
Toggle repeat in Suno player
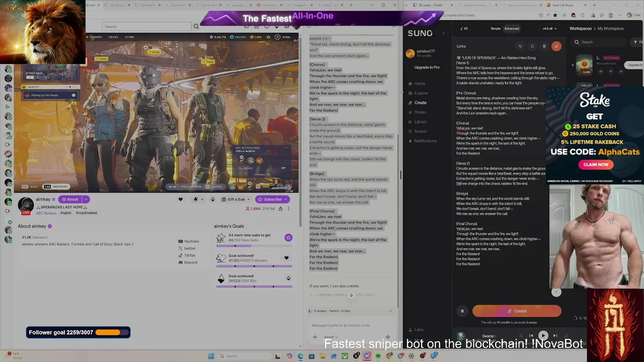click(x=567, y=336)
